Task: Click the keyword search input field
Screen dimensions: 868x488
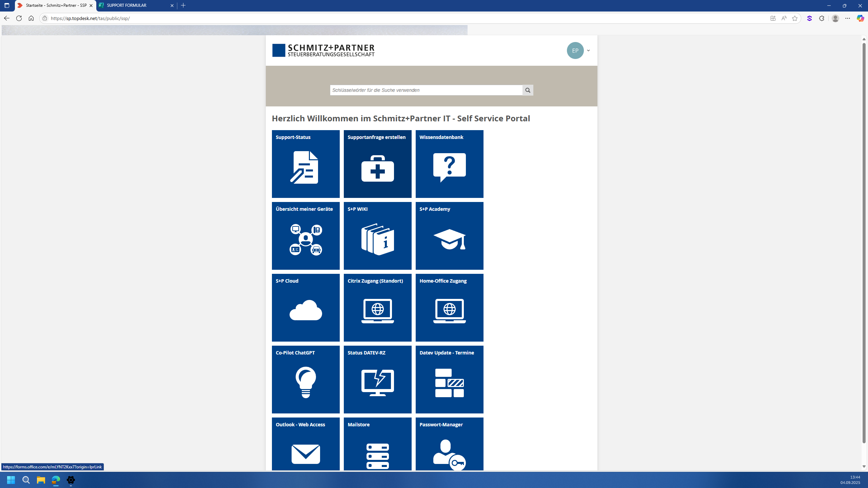Action: coord(426,90)
